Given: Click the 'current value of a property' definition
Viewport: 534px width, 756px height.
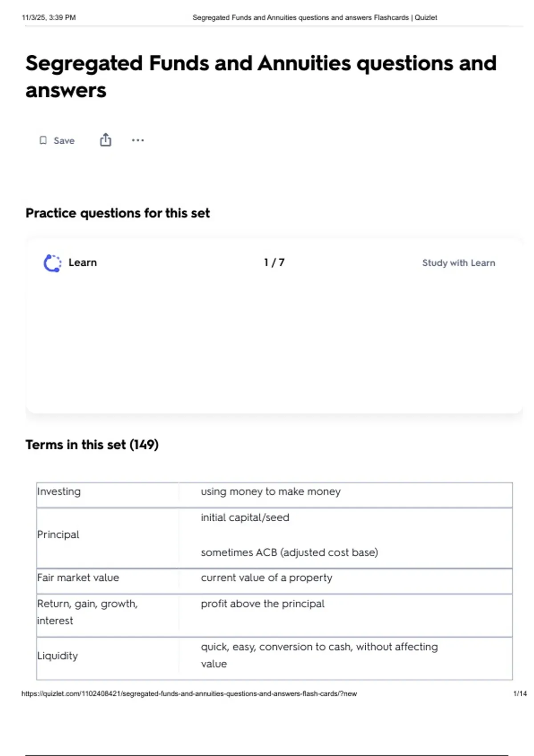Looking at the screenshot, I should [267, 578].
